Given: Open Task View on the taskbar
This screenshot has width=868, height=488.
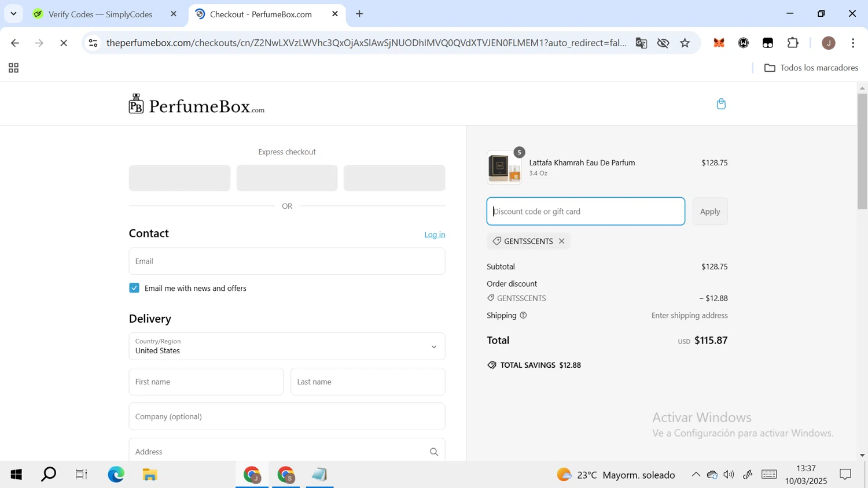Looking at the screenshot, I should [81, 475].
